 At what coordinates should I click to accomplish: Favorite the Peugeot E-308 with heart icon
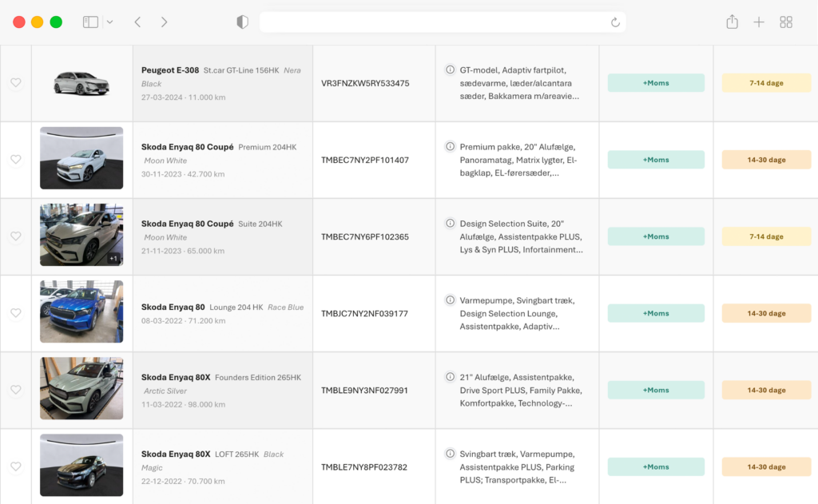[15, 83]
